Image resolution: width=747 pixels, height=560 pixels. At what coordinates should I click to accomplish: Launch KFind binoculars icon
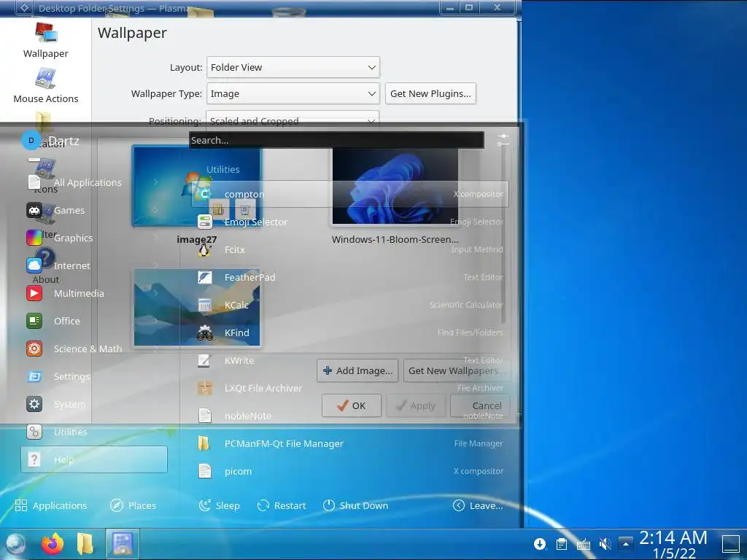[205, 332]
